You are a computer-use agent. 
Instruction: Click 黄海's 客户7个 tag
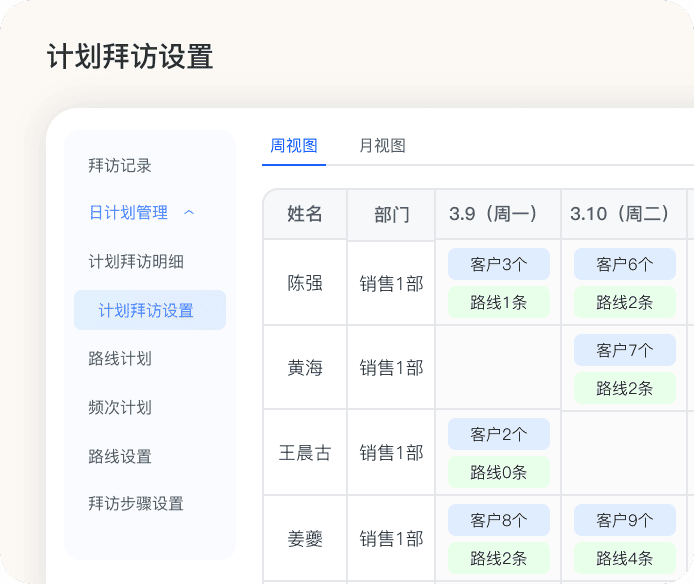pyautogui.click(x=624, y=350)
